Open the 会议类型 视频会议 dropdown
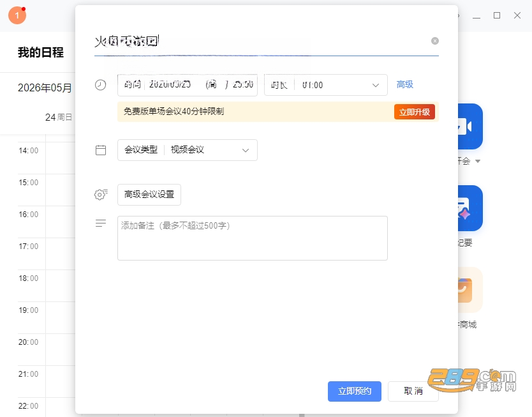Image resolution: width=532 pixels, height=417 pixels. [188, 150]
